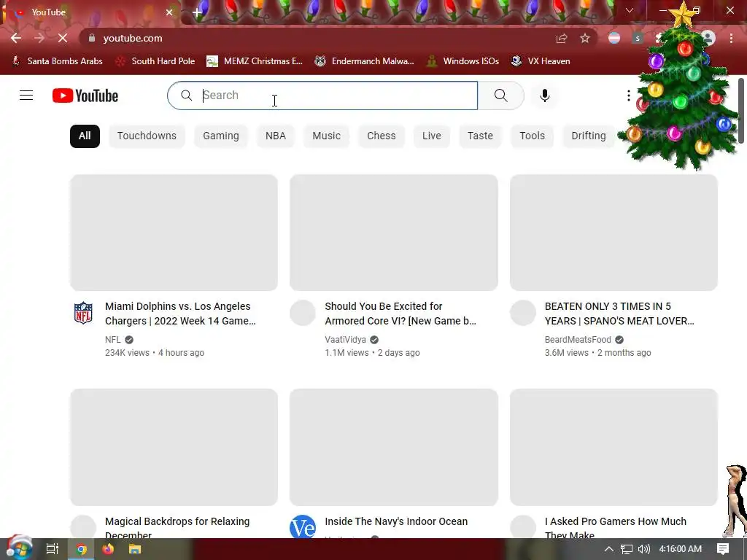This screenshot has height=560, width=747.
Task: Open the YouTube hamburger guide menu
Action: pyautogui.click(x=26, y=96)
